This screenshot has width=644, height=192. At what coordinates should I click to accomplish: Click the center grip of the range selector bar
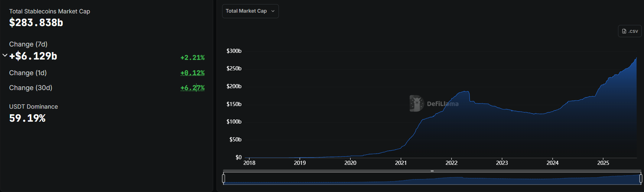[432, 171]
